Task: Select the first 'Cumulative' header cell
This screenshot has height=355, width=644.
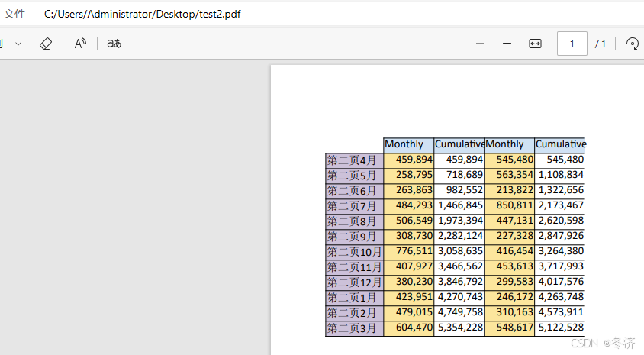Action: point(459,144)
